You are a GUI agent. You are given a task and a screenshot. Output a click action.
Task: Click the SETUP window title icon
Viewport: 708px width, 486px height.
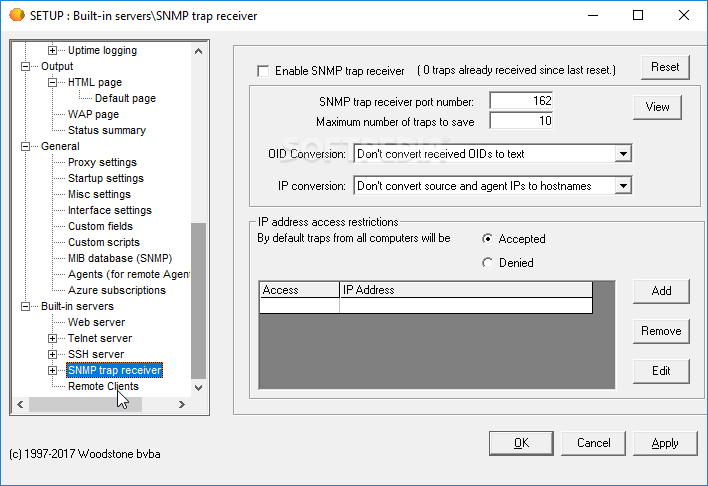[x=17, y=15]
